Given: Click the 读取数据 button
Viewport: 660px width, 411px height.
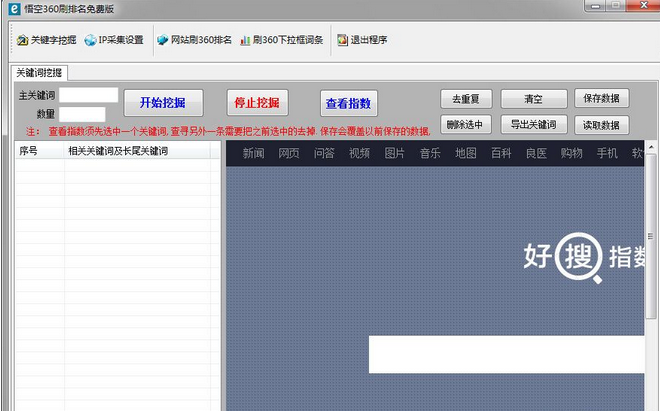Looking at the screenshot, I should click(x=601, y=125).
